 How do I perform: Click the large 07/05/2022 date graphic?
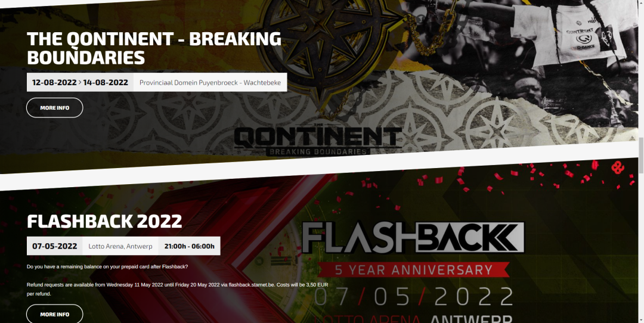coord(414,296)
